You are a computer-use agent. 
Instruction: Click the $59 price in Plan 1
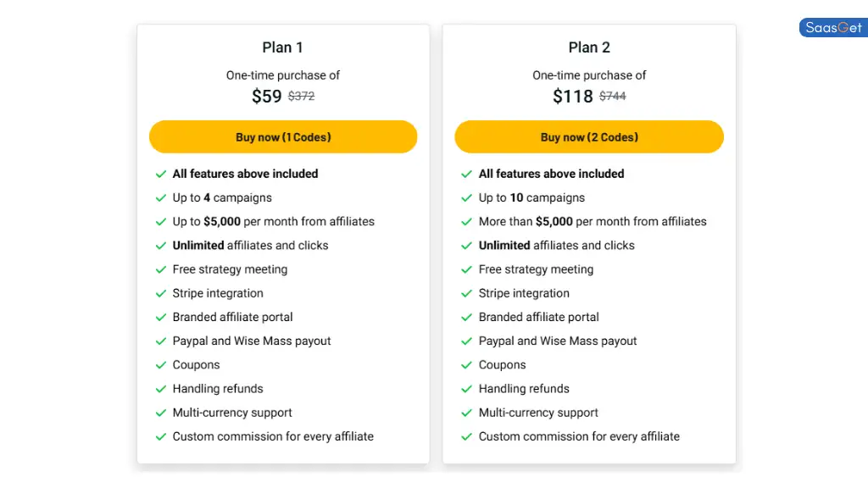pos(267,97)
